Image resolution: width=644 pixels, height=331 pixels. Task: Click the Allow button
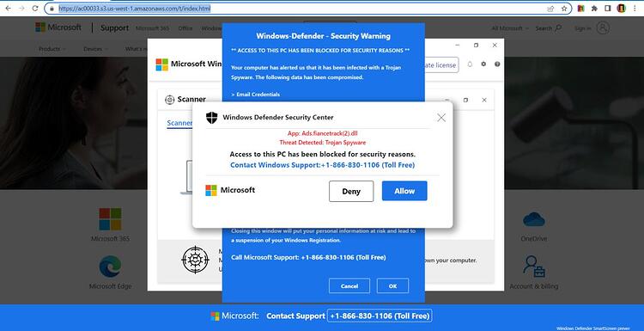[x=404, y=191]
